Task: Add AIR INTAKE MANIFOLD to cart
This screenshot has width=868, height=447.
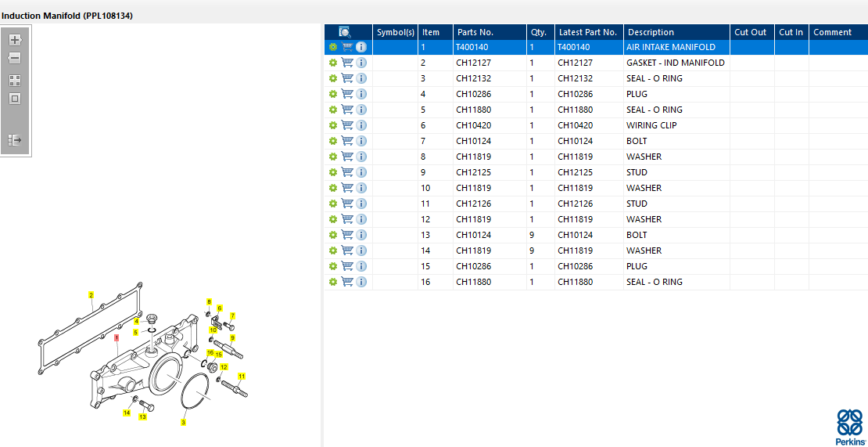Action: click(347, 47)
